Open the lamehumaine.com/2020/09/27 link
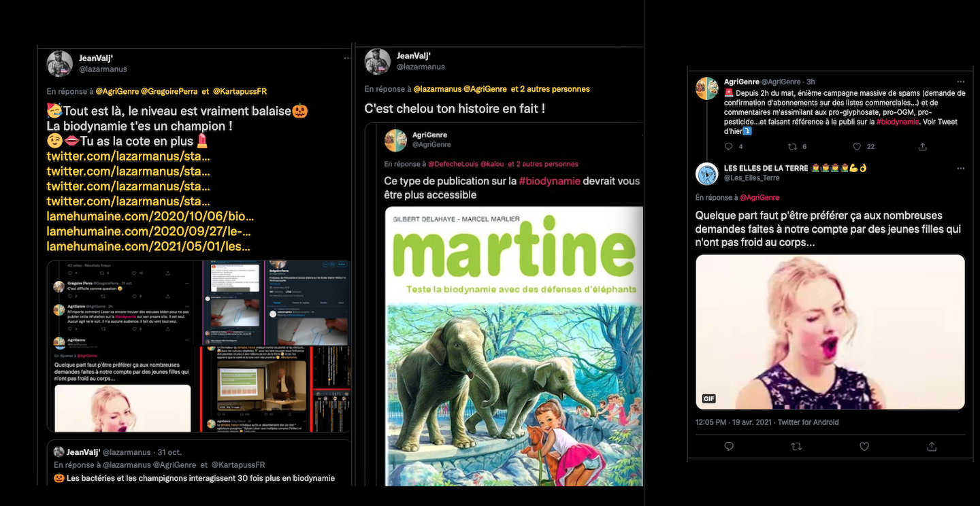 pos(149,231)
